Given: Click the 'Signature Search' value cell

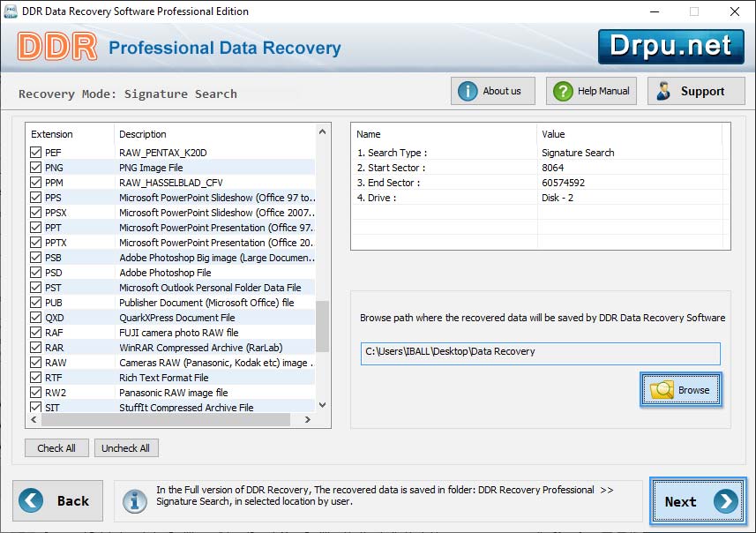Looking at the screenshot, I should click(578, 153).
